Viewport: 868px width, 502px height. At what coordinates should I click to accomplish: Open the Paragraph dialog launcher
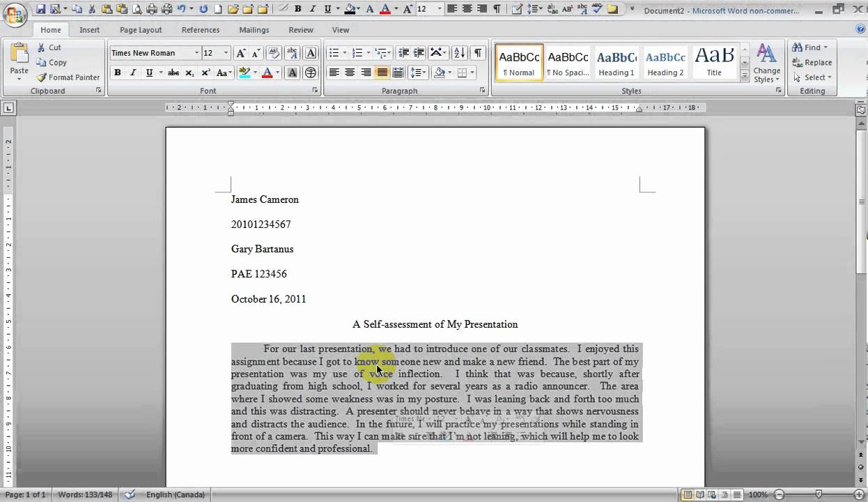[483, 91]
